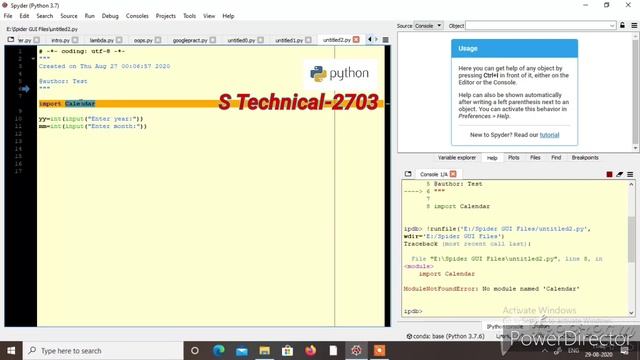Close the googlepract.py editor tab
The image size is (640, 360).
213,40
